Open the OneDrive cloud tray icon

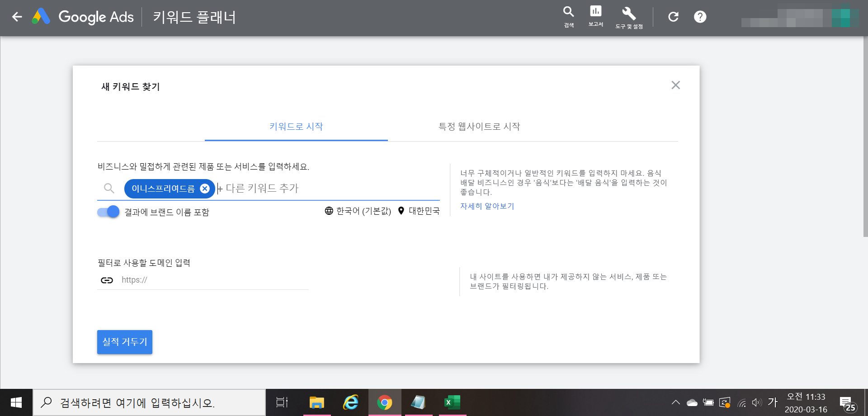(692, 402)
